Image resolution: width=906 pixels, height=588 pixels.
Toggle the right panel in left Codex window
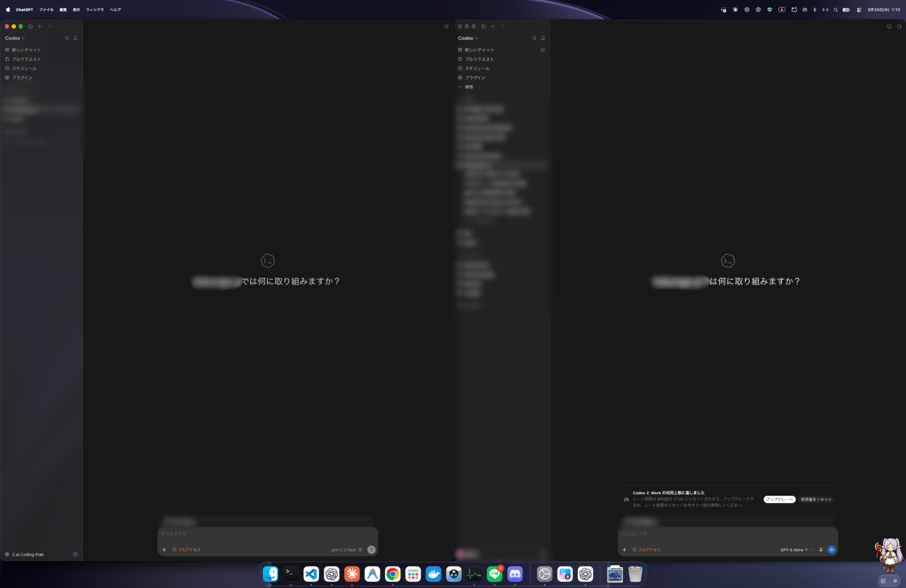446,26
